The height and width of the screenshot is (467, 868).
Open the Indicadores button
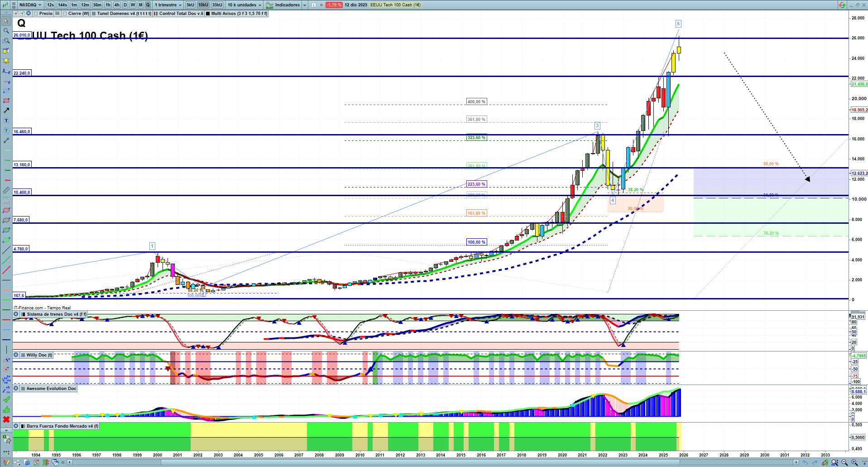coord(283,5)
